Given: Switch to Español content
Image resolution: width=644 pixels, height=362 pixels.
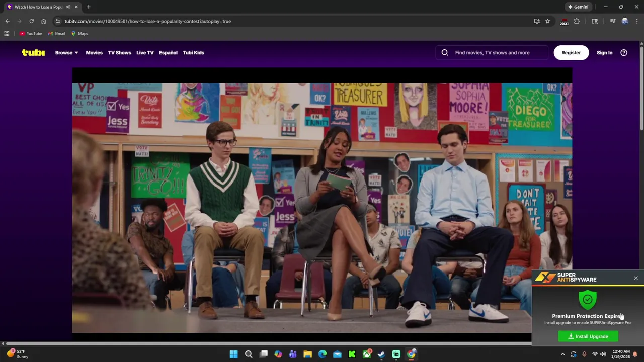Looking at the screenshot, I should [x=168, y=52].
